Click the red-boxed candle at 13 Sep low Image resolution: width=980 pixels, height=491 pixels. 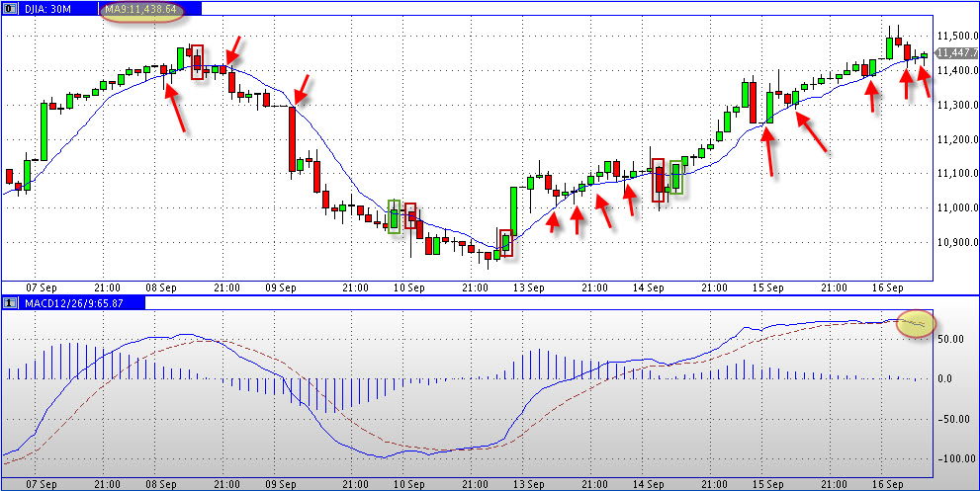tap(506, 241)
